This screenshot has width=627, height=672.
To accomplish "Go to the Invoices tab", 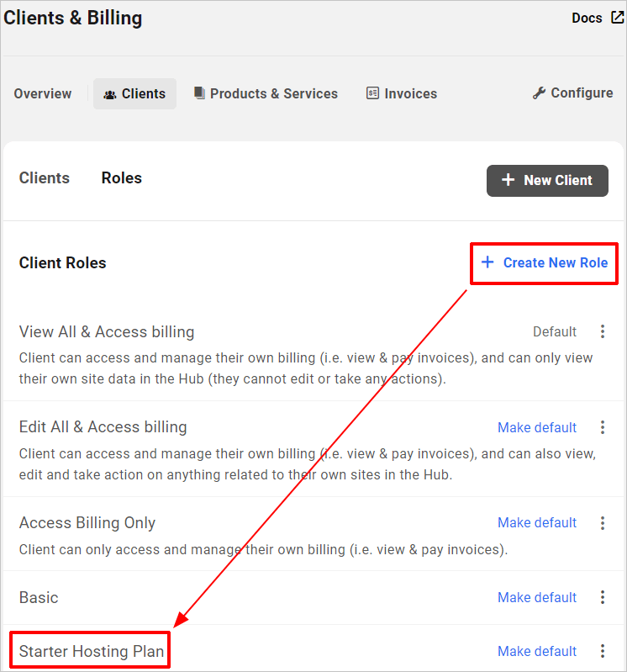I will click(x=402, y=94).
